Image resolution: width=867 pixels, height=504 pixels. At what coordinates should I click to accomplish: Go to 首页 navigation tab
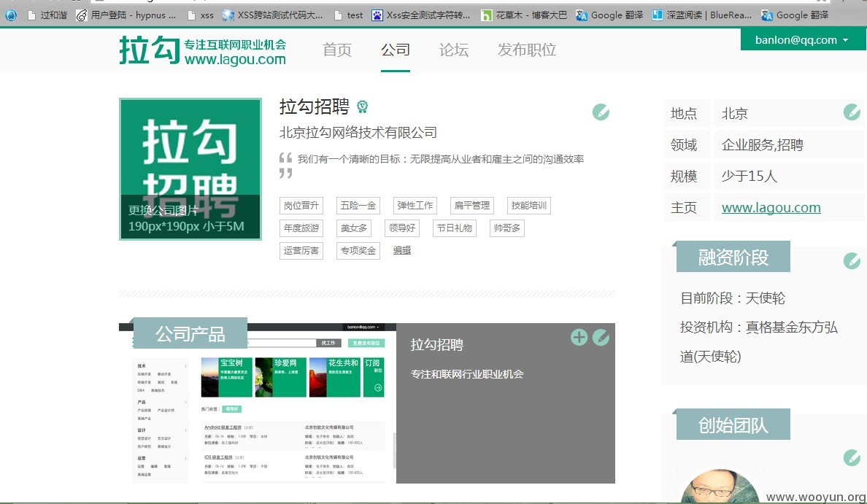pos(337,50)
